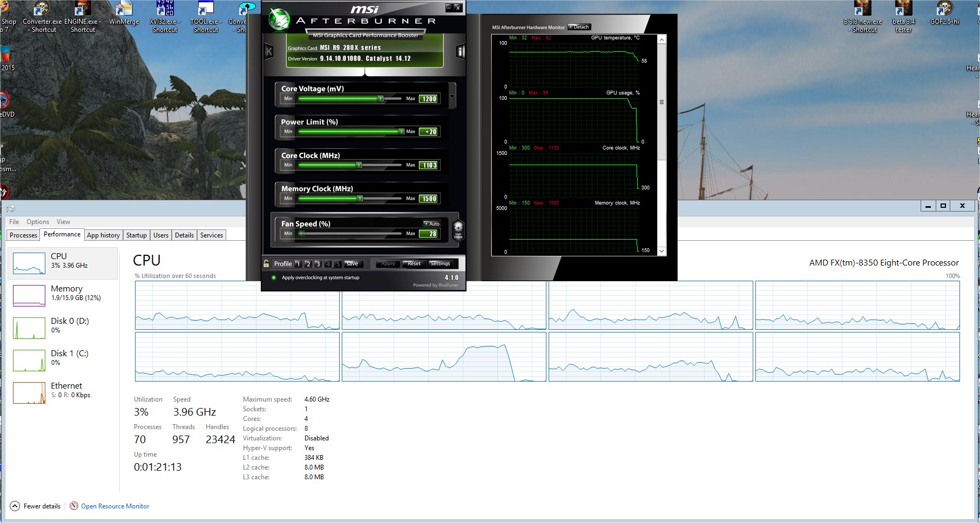Select the Ethernet performance item
Image resolution: width=980 pixels, height=523 pixels.
pyautogui.click(x=63, y=392)
